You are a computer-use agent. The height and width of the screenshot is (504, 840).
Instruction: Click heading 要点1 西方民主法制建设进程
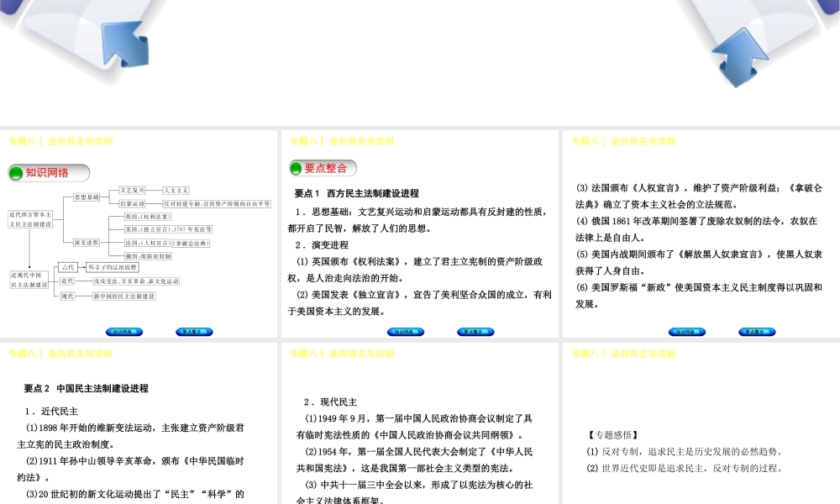[x=357, y=193]
